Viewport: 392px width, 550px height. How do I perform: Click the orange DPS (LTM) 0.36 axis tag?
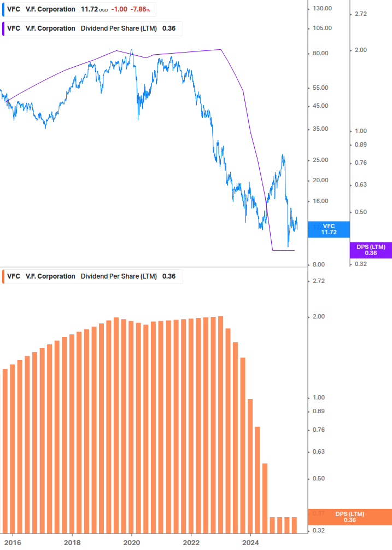pyautogui.click(x=349, y=517)
